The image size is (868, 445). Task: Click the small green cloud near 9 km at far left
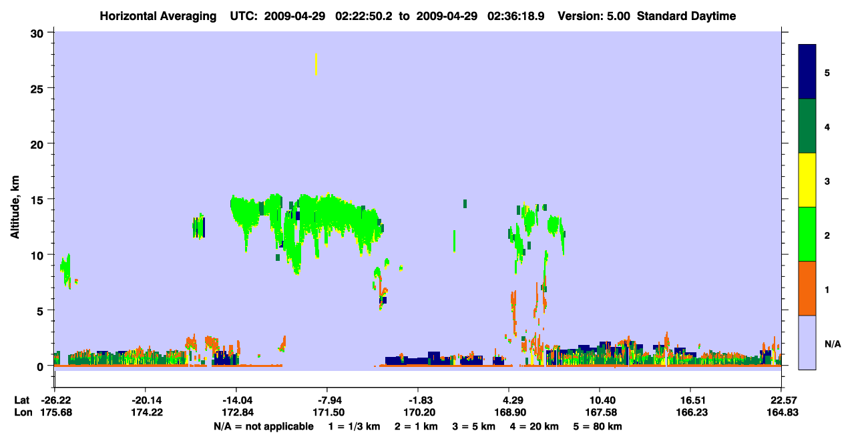(x=66, y=270)
